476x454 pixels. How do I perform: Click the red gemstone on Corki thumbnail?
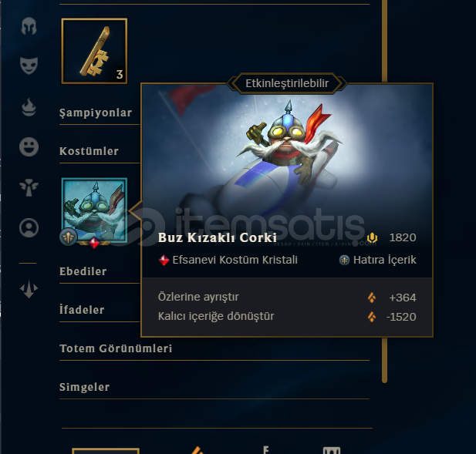pos(94,243)
